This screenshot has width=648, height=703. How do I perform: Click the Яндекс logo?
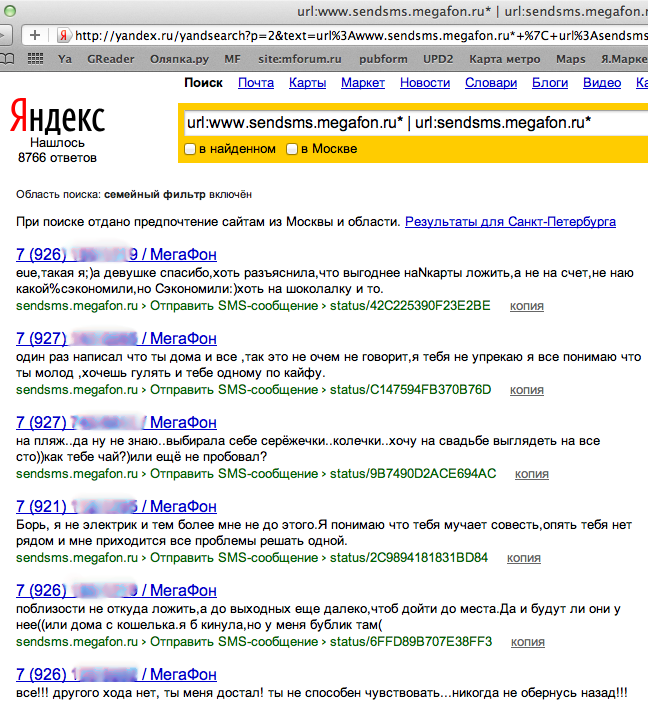(57, 117)
